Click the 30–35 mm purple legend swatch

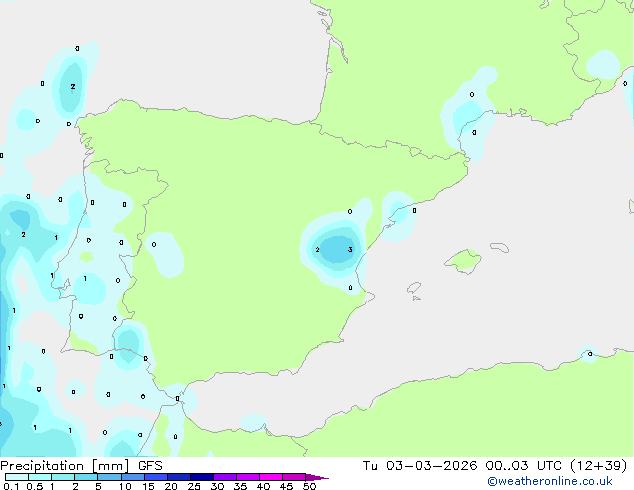click(225, 477)
